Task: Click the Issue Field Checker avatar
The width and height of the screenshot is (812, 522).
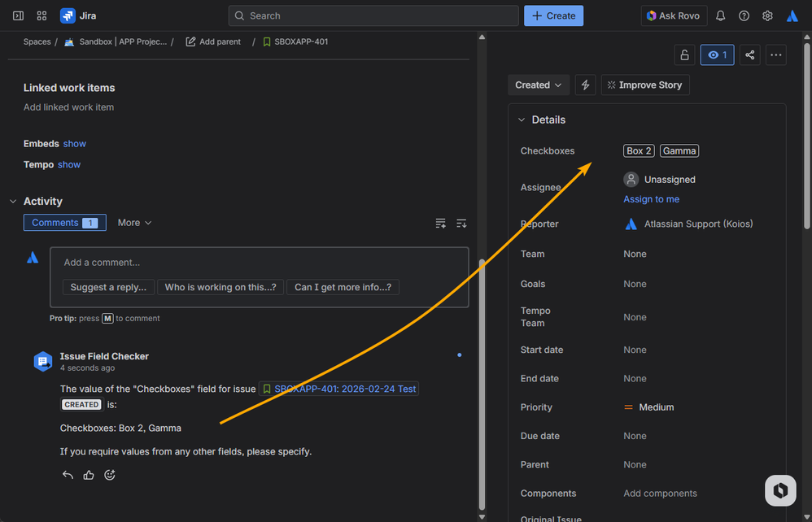Action: 43,361
